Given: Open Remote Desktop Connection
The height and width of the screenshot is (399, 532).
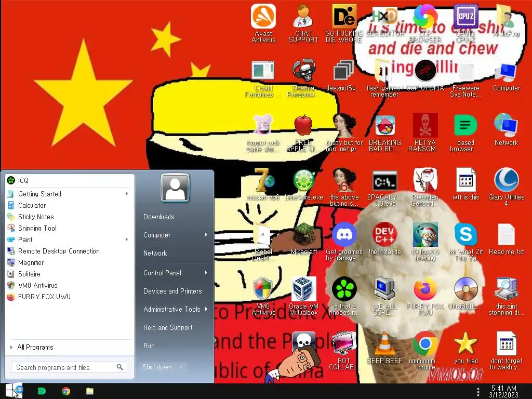Looking at the screenshot, I should (70, 251).
